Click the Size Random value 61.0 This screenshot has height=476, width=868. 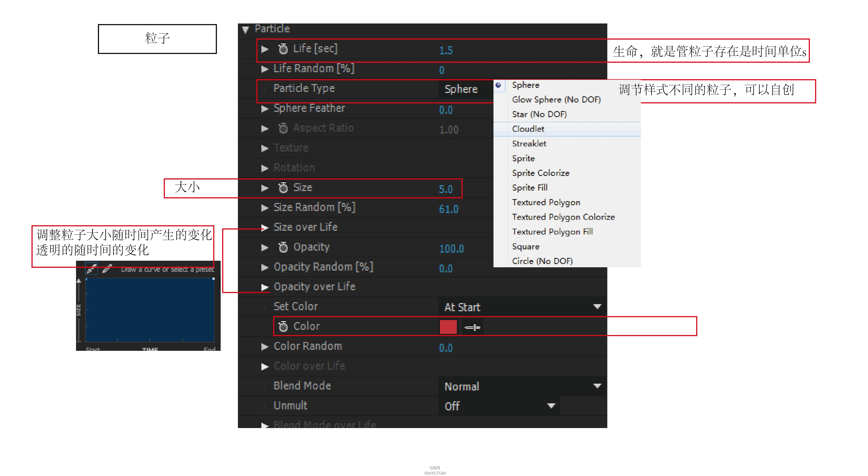449,209
